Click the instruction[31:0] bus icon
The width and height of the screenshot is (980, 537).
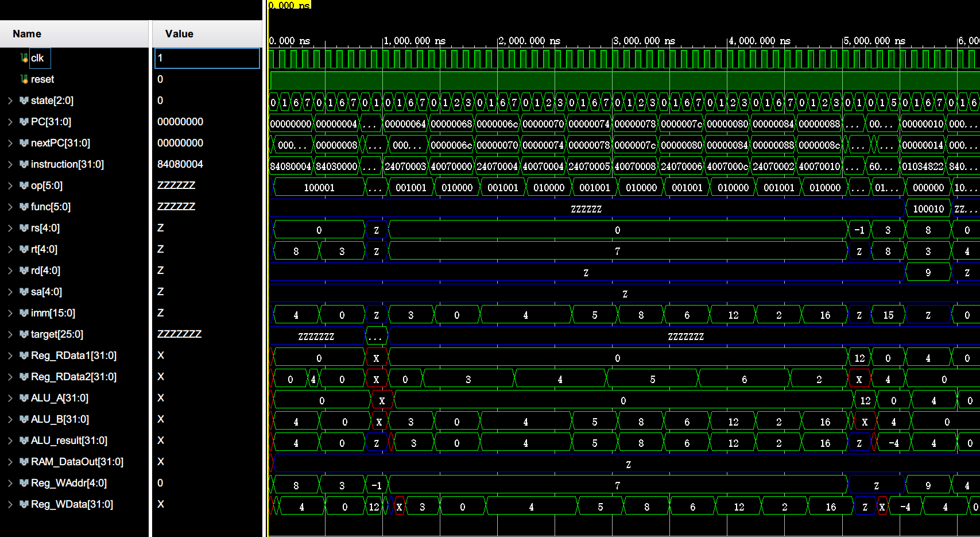tap(24, 164)
